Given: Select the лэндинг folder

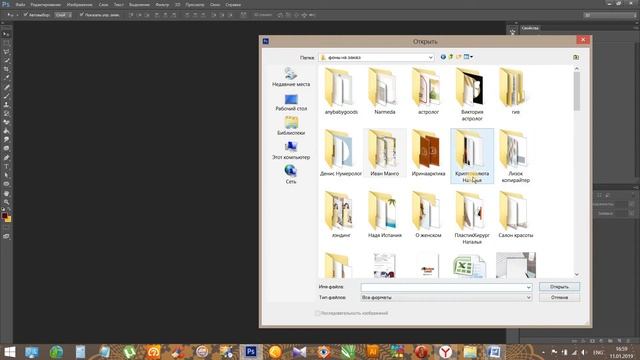Looking at the screenshot, I should point(341,215).
